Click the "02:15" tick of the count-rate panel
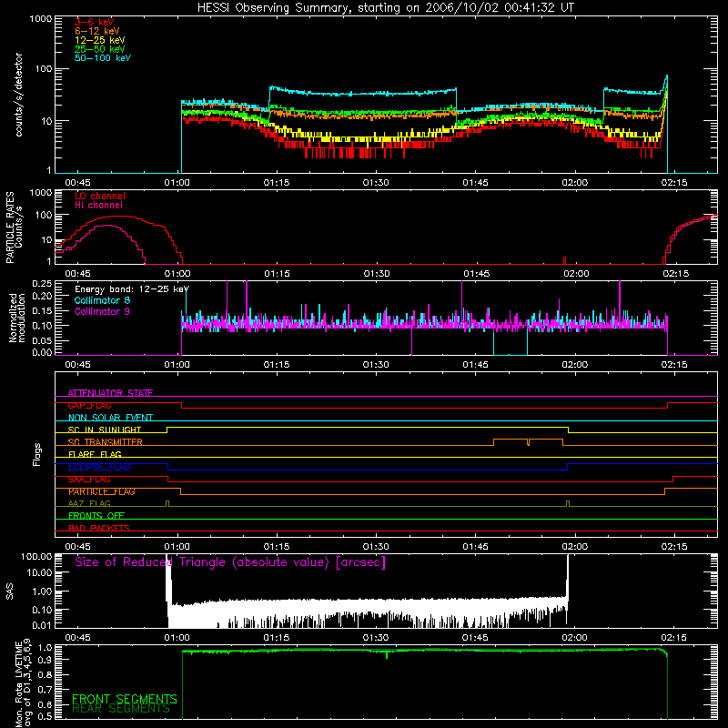 tap(674, 183)
